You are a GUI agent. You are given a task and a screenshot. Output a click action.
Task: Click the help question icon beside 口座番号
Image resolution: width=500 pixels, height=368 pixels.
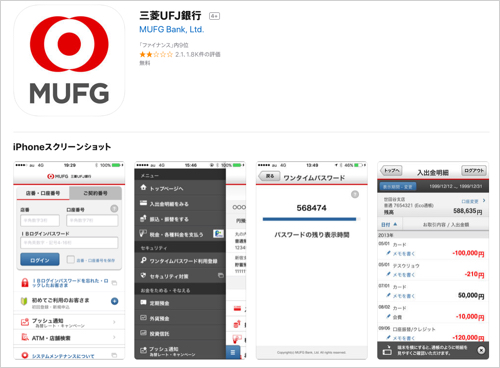tap(114, 209)
